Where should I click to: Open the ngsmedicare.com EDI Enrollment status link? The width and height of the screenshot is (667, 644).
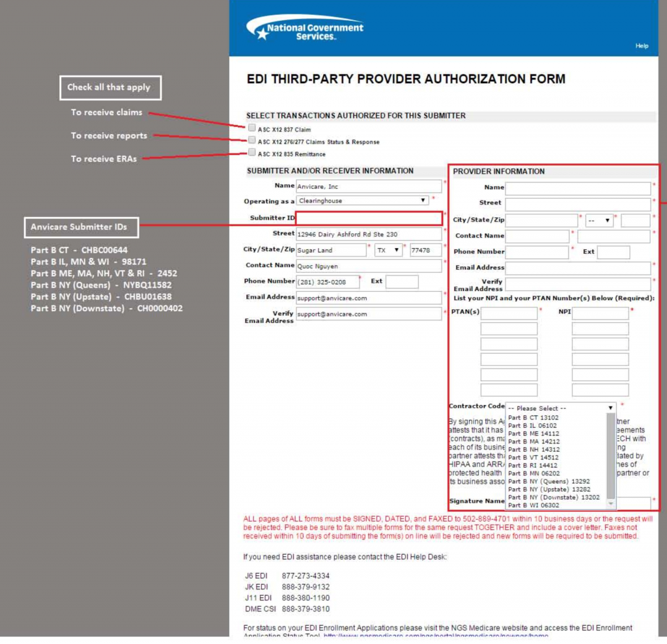coord(436,635)
